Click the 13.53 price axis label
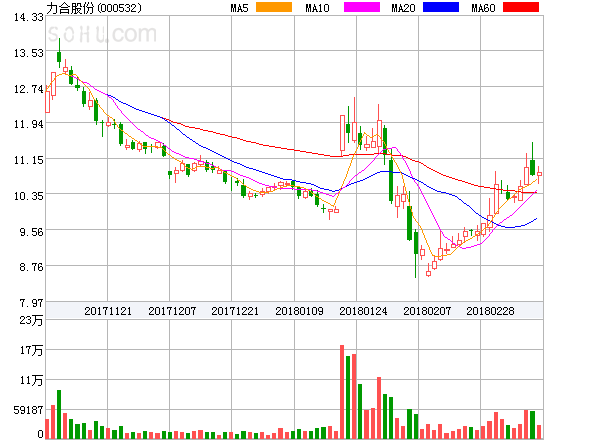 pyautogui.click(x=29, y=53)
